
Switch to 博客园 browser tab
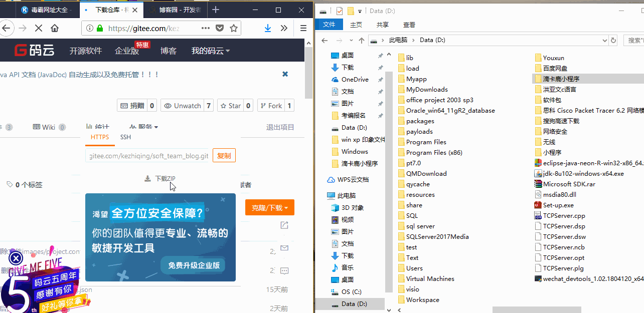pos(177,10)
